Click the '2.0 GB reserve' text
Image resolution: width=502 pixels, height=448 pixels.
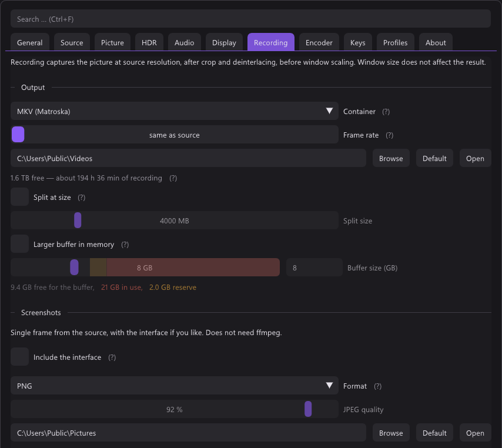(x=173, y=287)
